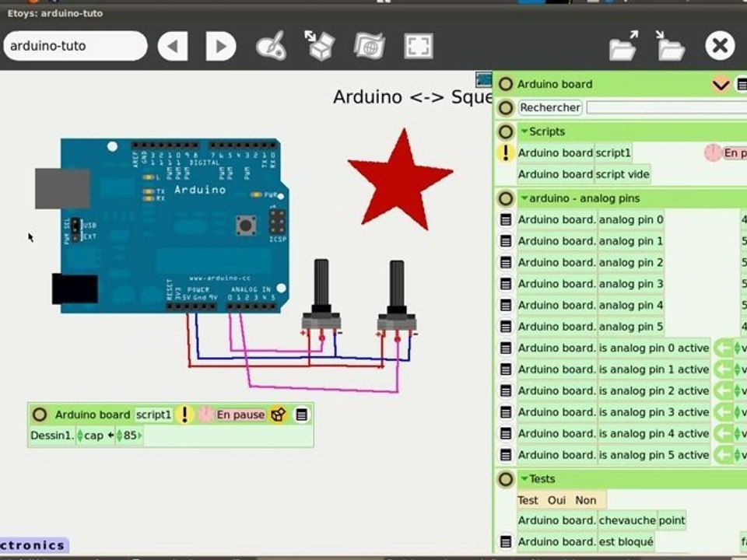This screenshot has height=560, width=747.
Task: Focus the viewer search text field
Action: 667,107
